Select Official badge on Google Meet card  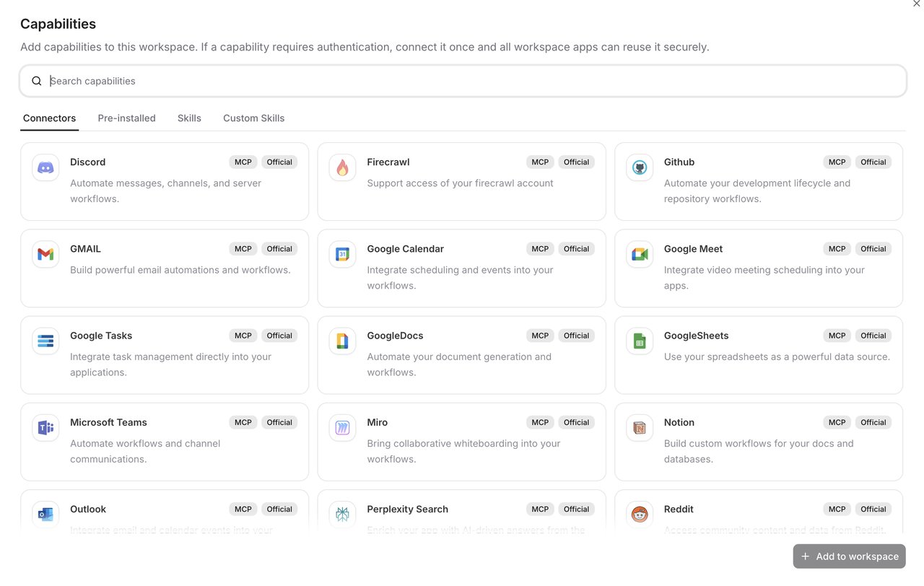[x=873, y=249]
